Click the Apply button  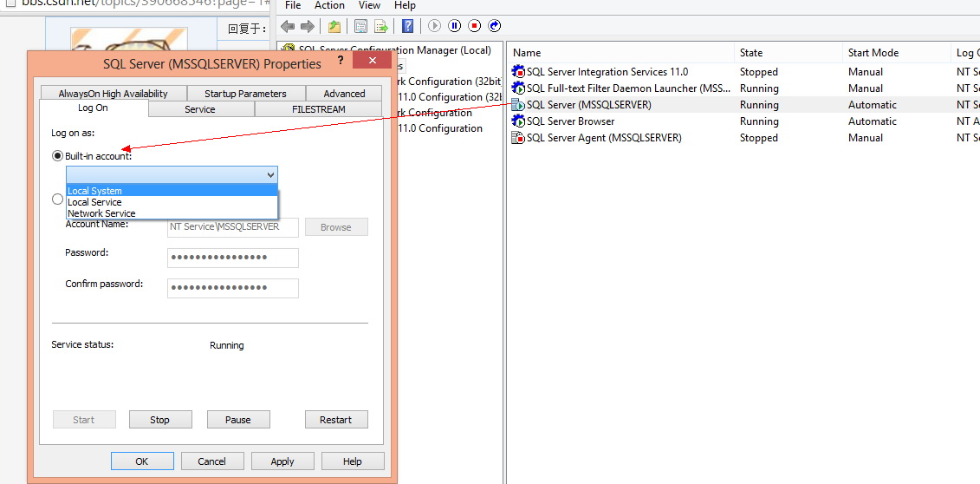coord(282,461)
